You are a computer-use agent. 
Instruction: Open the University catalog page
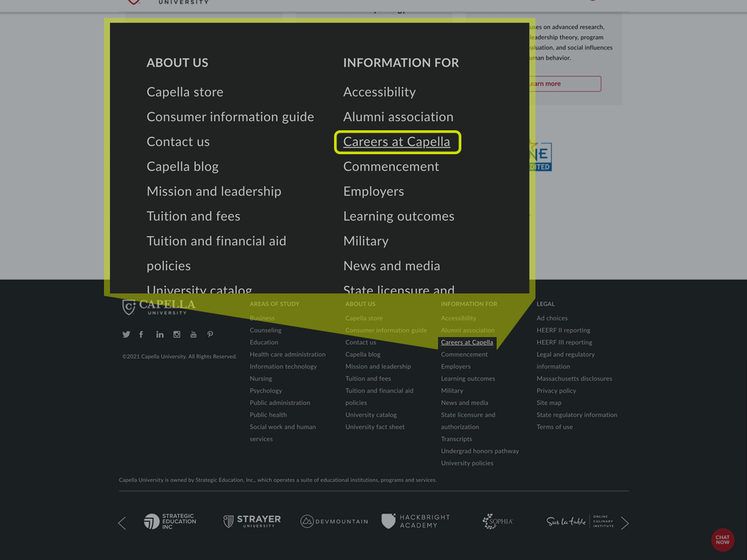point(371,414)
